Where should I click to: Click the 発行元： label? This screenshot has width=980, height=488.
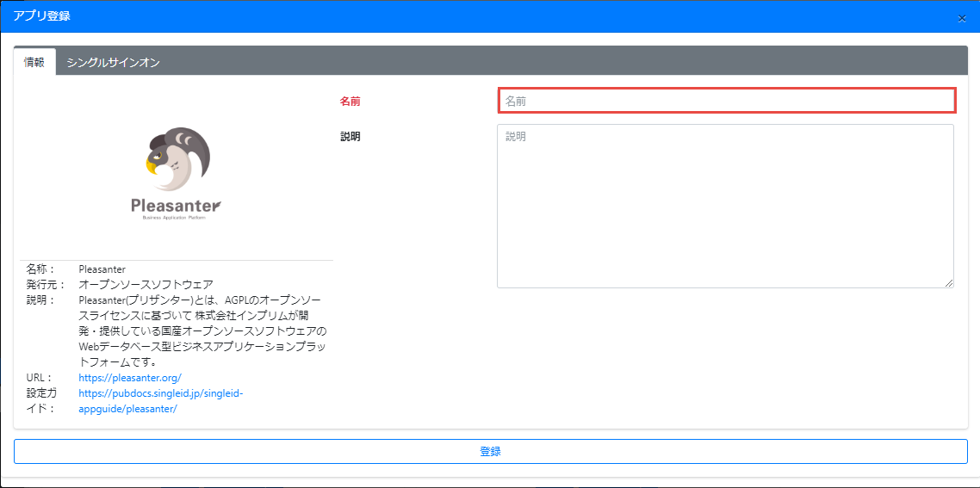46,284
